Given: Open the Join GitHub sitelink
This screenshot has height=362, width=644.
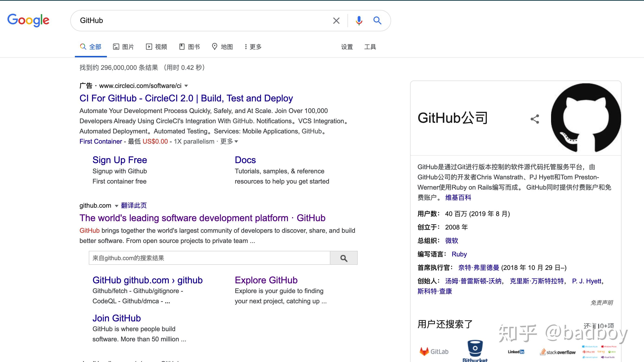Looking at the screenshot, I should coord(117,318).
